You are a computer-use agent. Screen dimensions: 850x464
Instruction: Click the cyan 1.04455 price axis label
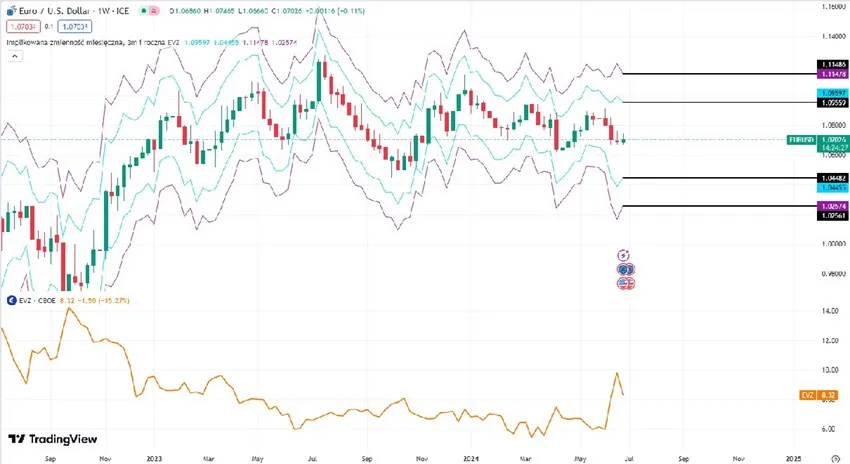click(833, 188)
